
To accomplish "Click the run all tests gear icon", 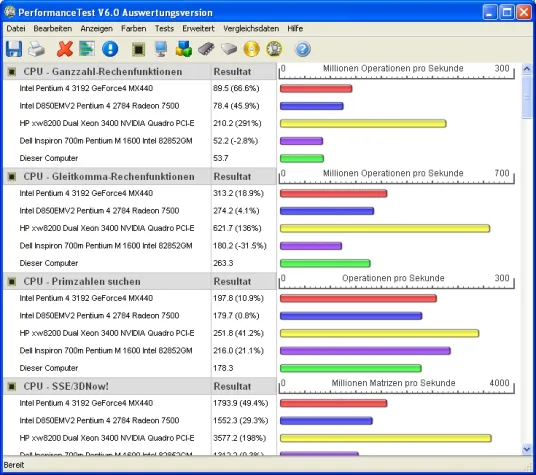I will tap(274, 49).
